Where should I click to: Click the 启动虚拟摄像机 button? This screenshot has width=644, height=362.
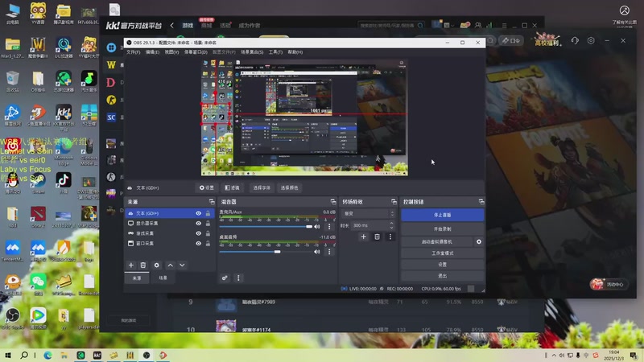pyautogui.click(x=436, y=242)
